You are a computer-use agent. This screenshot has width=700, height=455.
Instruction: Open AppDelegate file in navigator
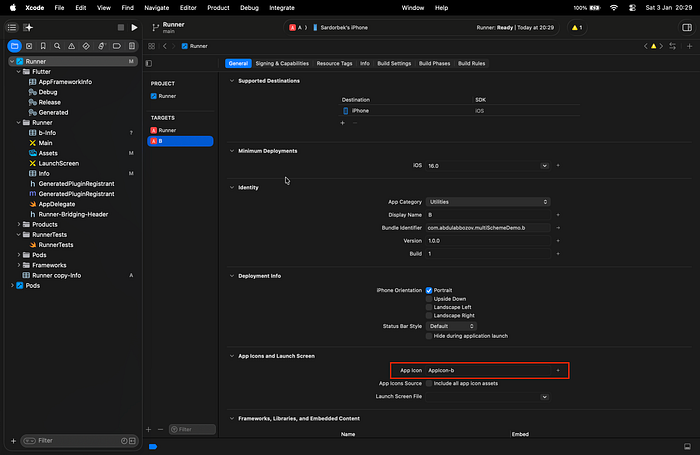coord(56,204)
